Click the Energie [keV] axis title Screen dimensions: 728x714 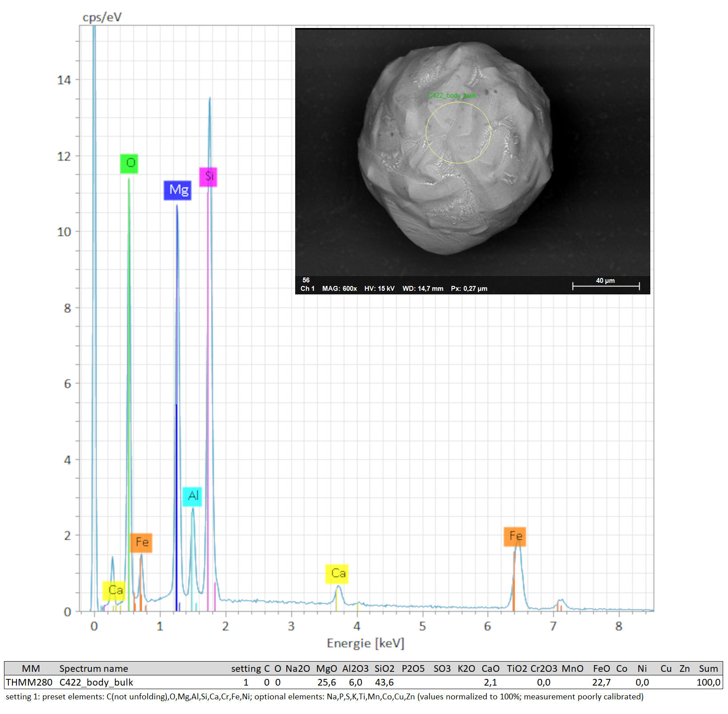tap(365, 643)
